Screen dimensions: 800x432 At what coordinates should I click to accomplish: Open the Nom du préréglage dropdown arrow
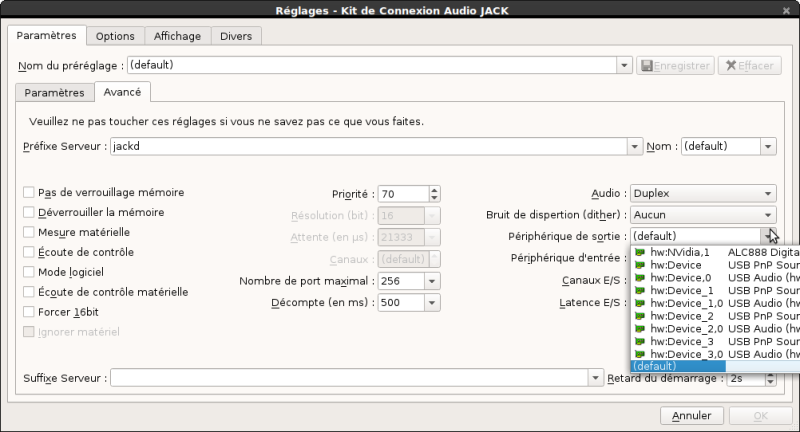pyautogui.click(x=624, y=65)
